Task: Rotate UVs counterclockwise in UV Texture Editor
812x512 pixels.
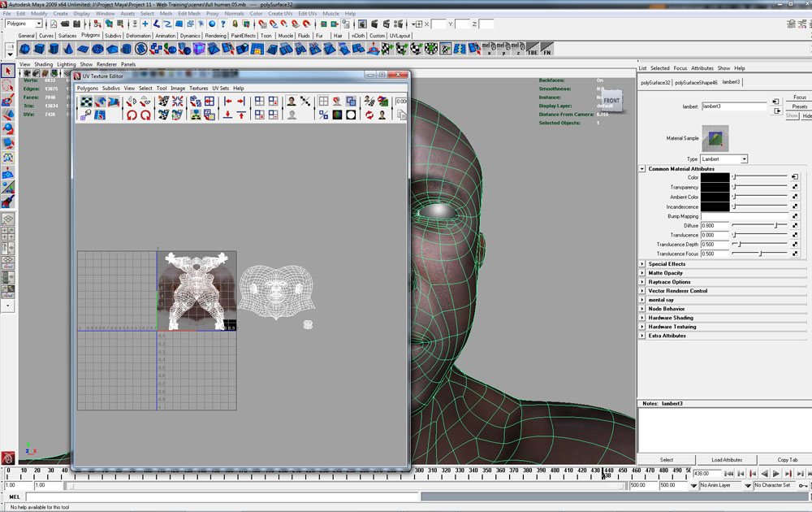Action: 132,115
